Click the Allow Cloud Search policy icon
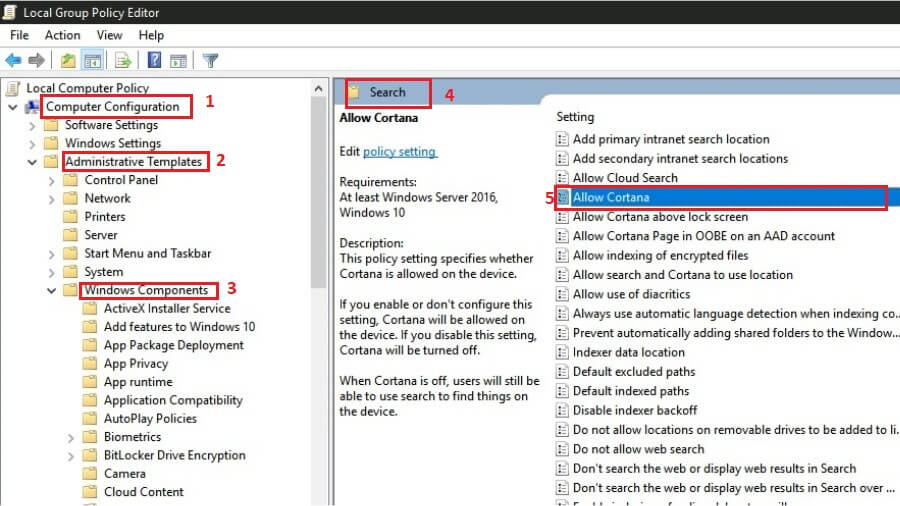Screen dimensions: 900x506 click(x=562, y=178)
